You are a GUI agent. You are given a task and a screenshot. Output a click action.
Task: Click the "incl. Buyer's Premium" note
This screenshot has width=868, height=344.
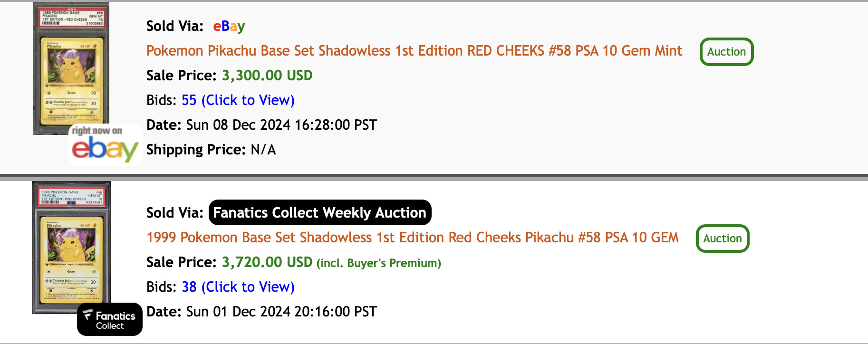[379, 263]
